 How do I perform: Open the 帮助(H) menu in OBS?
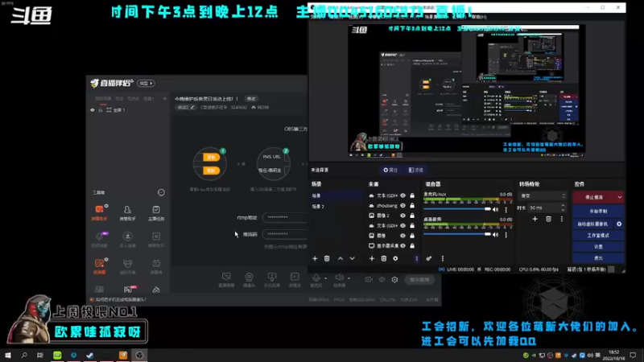pyautogui.click(x=479, y=17)
